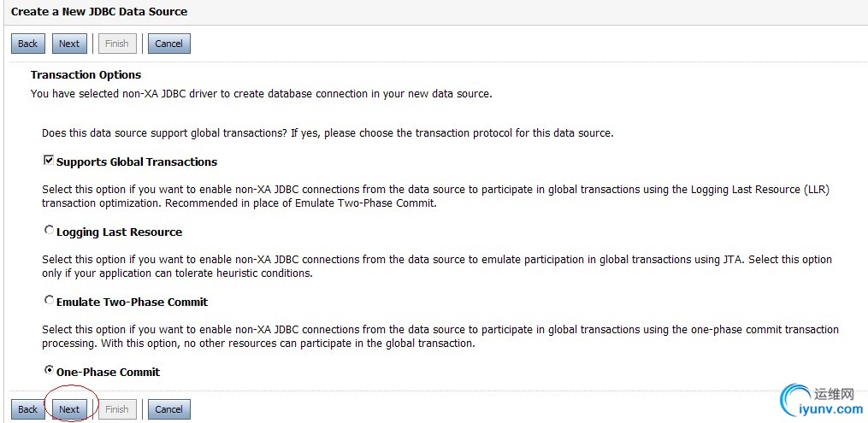Screen dimensions: 868x423
Task: Uncheck the Supports Global Transactions checkbox
Action: 49,161
